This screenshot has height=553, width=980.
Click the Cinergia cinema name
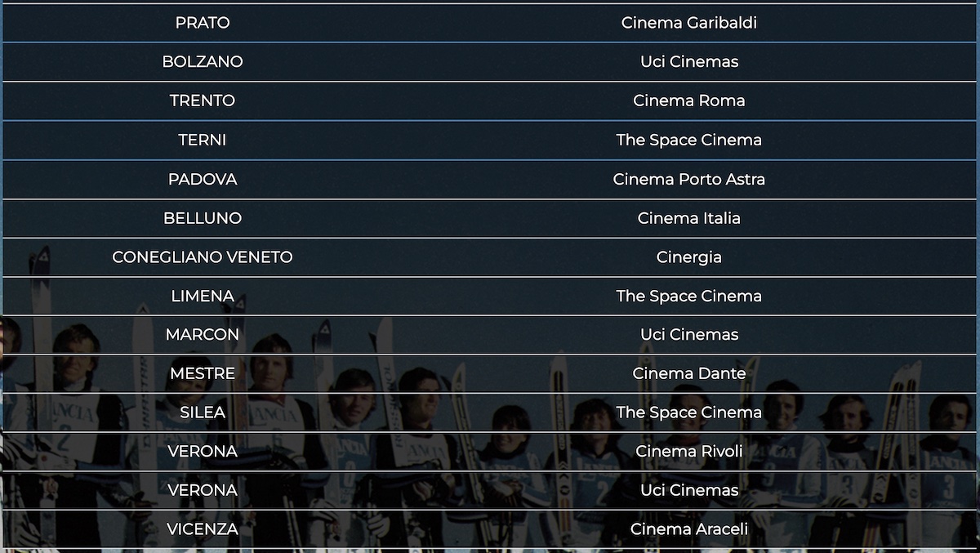pos(689,257)
